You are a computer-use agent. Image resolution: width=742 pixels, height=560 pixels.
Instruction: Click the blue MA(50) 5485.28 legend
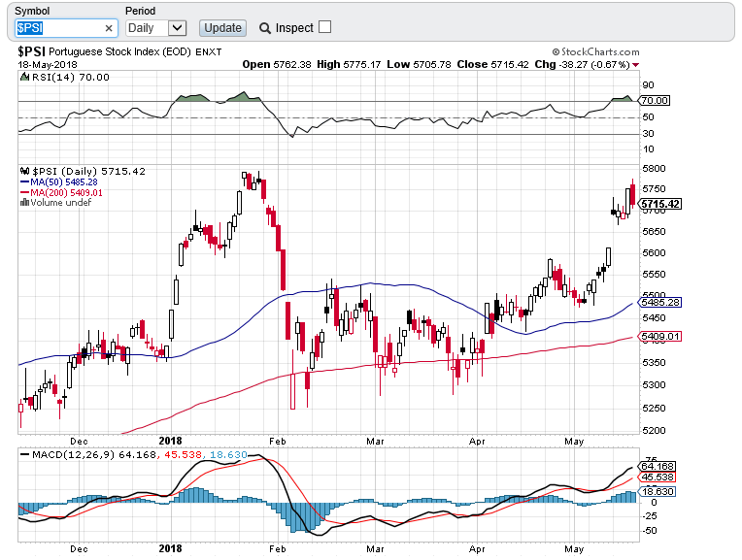pos(59,182)
